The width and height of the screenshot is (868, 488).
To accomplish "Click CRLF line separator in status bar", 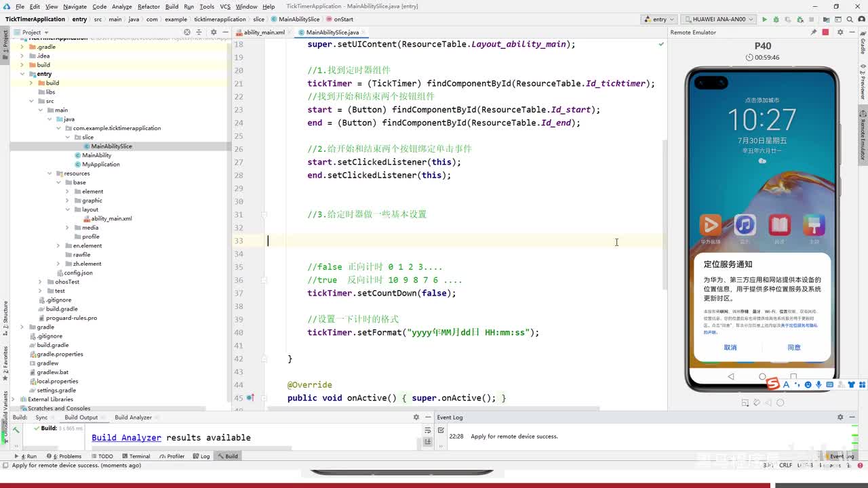I will (785, 466).
